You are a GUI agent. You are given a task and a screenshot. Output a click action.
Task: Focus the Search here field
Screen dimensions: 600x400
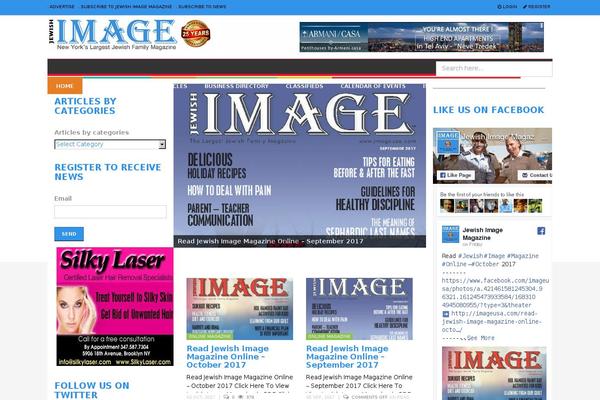pos(494,69)
